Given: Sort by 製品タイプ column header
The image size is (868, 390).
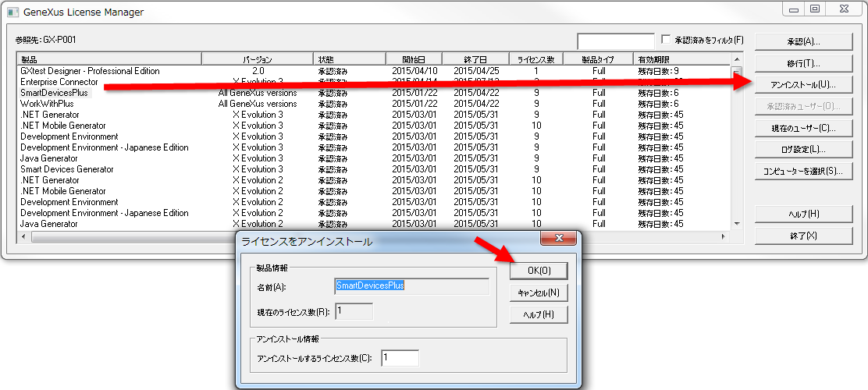Looking at the screenshot, I should (x=599, y=59).
